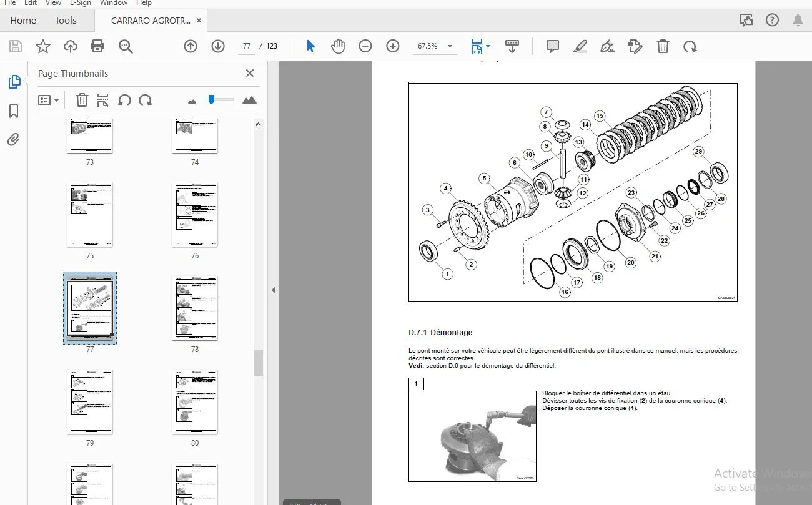This screenshot has width=812, height=505.
Task: Close the Page Thumbnails panel
Action: (250, 73)
